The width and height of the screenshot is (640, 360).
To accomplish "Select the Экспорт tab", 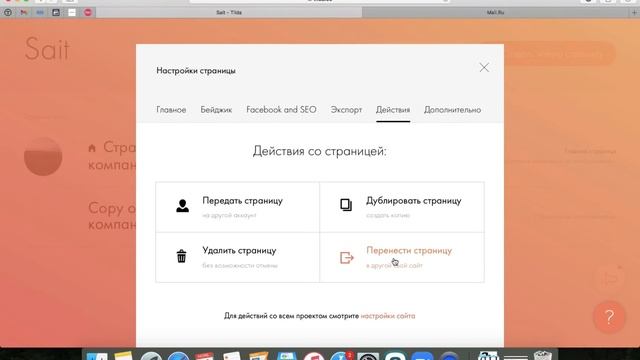I will (x=346, y=110).
